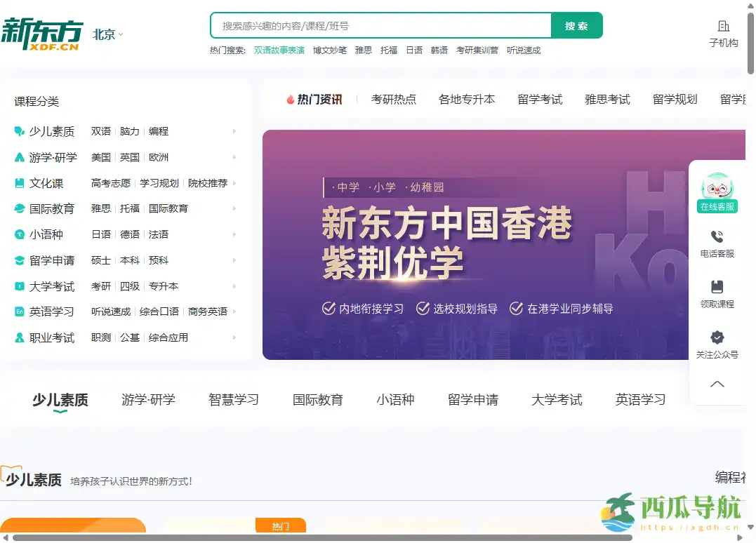Viewport: 756px width, 543px height.
Task: Select the 游学·研学 section tab
Action: (148, 399)
